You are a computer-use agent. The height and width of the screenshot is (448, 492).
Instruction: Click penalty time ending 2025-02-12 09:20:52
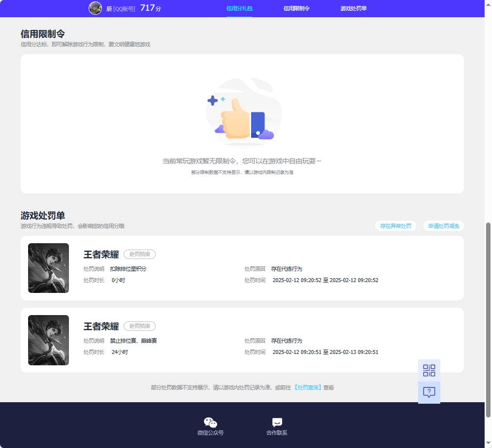click(x=326, y=280)
